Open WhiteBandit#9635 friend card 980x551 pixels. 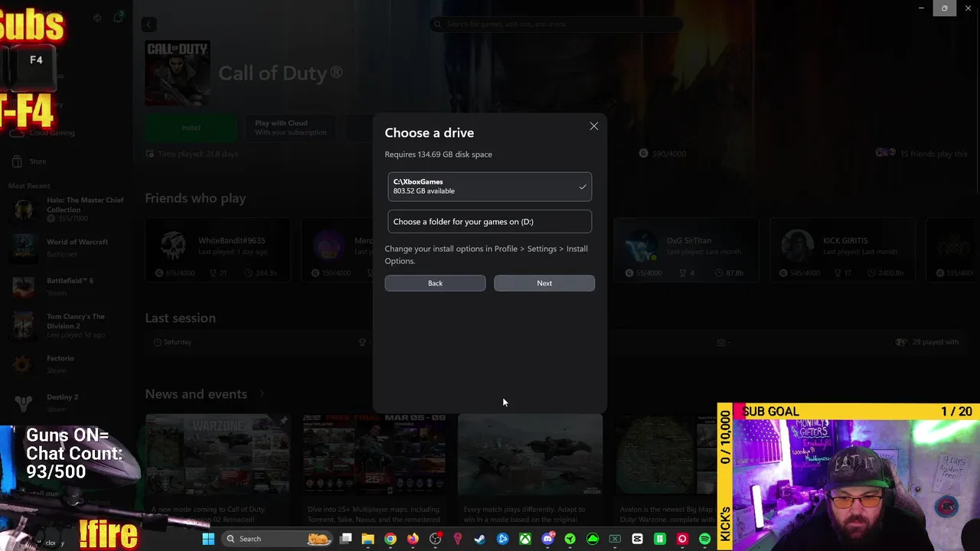(217, 250)
